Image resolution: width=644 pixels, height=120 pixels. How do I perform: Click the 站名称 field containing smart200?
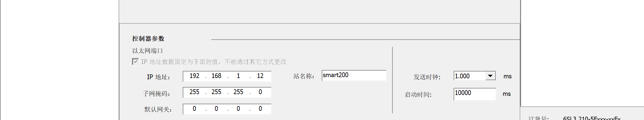[x=353, y=75]
